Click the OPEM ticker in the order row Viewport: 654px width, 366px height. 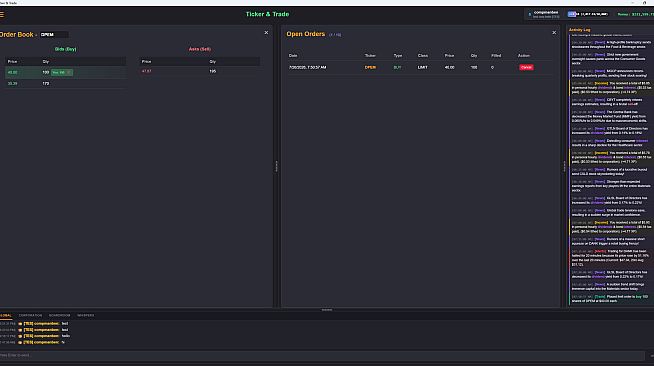click(370, 68)
